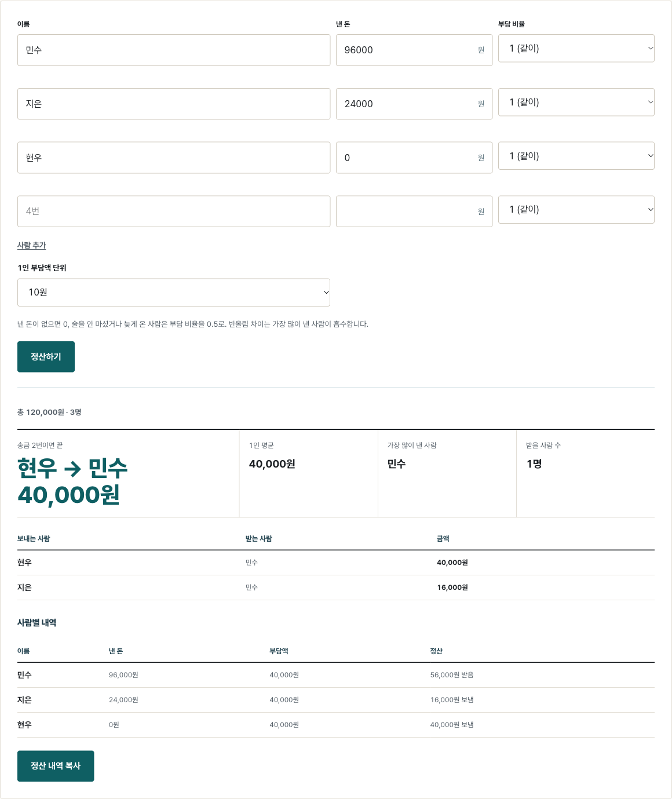Image resolution: width=672 pixels, height=799 pixels.
Task: Click the 총 120,000원 · 3명 summary text
Action: [x=49, y=412]
